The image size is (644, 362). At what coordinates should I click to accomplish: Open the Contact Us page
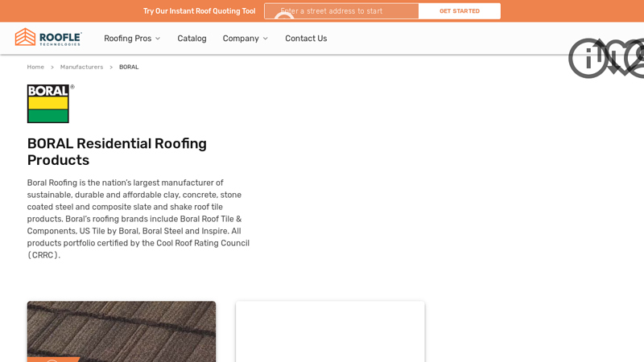point(306,39)
